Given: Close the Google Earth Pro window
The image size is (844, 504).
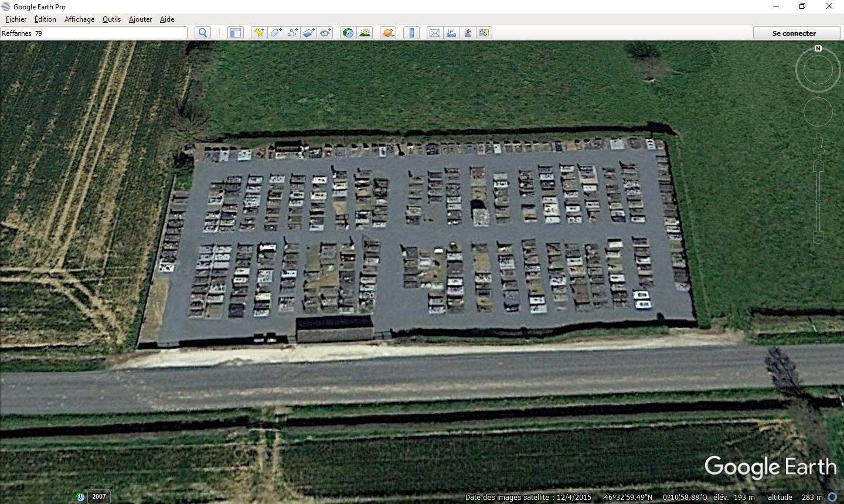Looking at the screenshot, I should tap(829, 6).
